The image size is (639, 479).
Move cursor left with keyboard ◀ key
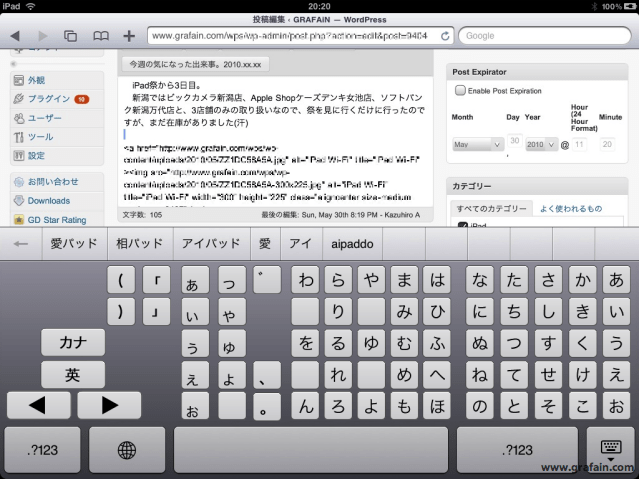click(x=38, y=405)
